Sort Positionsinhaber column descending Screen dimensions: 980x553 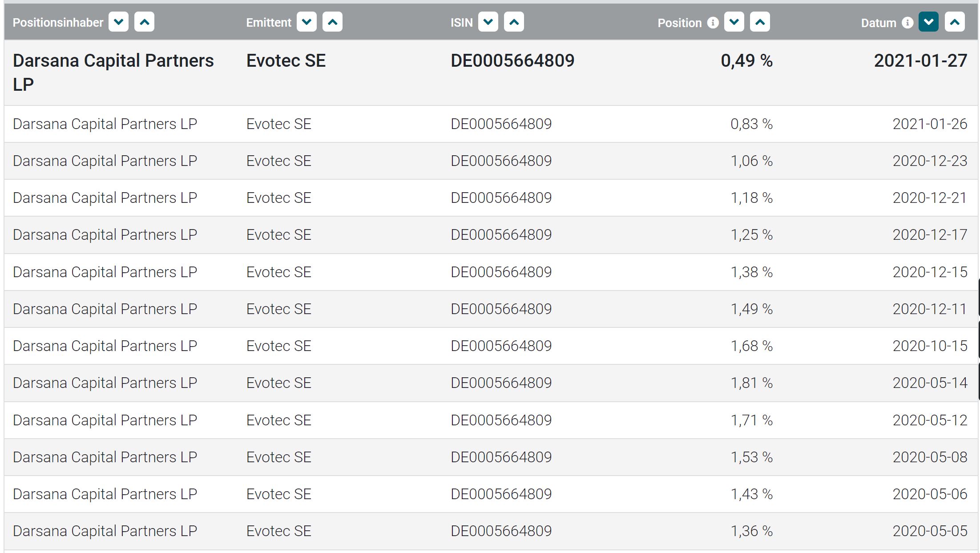pos(118,21)
